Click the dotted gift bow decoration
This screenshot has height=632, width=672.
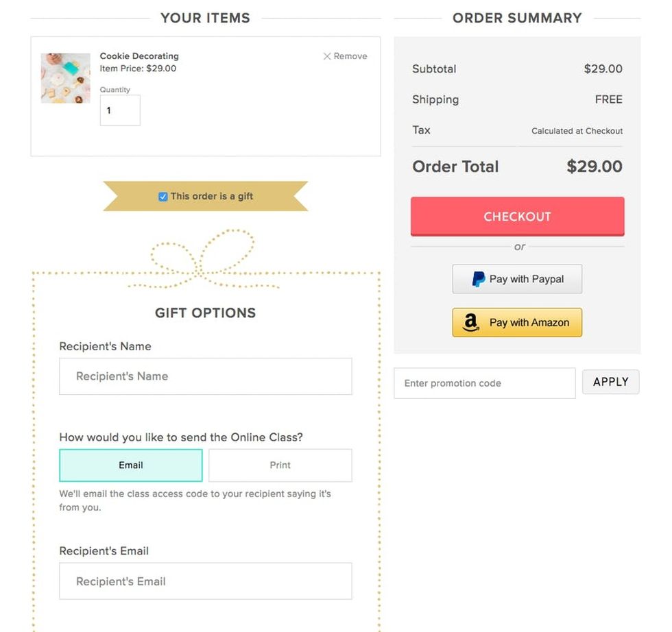click(203, 260)
